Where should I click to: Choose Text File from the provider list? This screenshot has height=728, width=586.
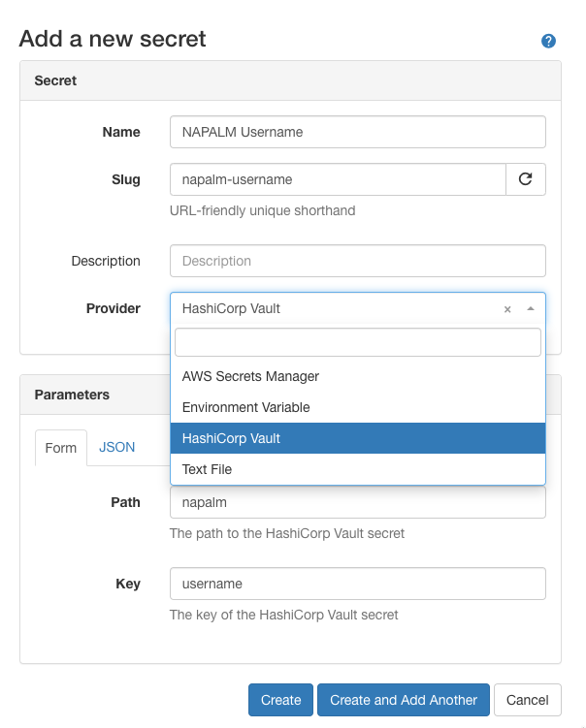point(358,469)
